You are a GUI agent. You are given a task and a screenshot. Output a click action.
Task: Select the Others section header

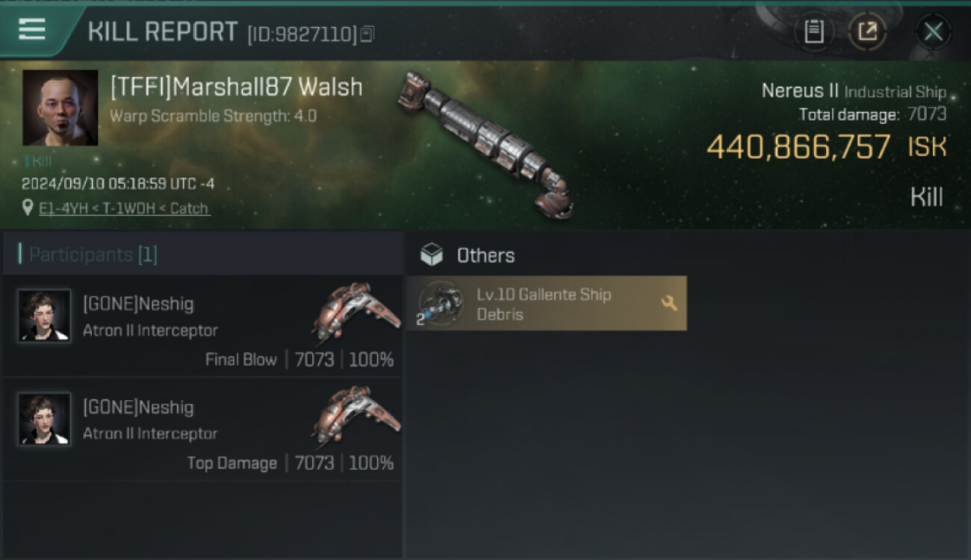[485, 255]
